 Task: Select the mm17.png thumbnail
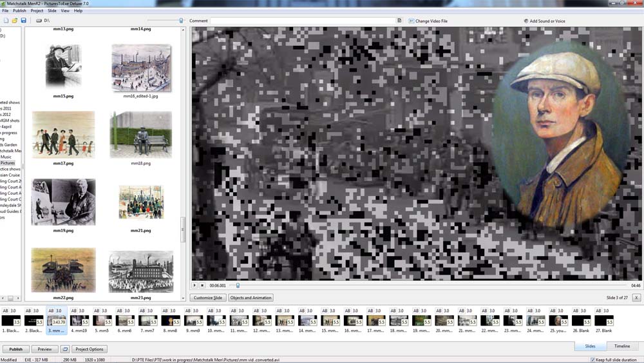63,134
